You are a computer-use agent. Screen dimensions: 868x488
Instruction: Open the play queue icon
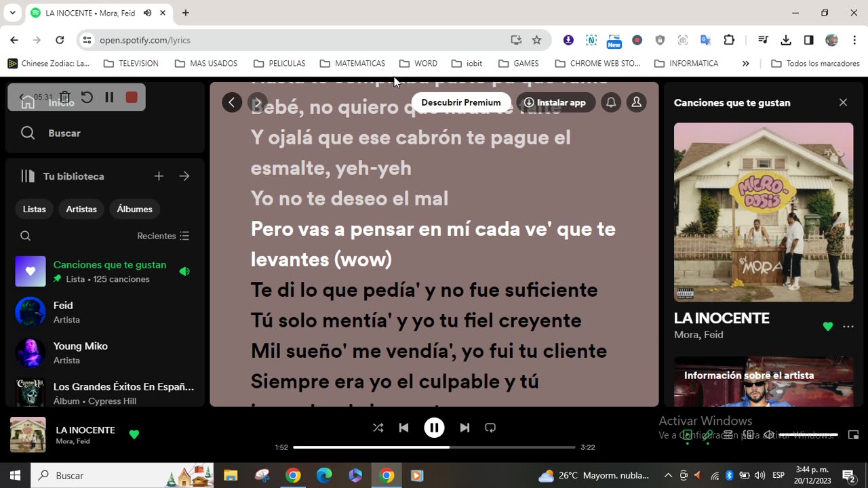[728, 435]
